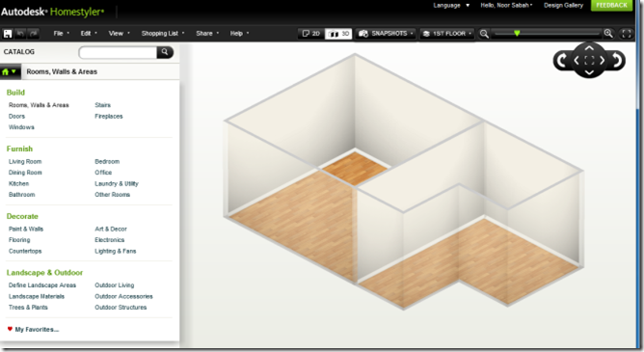
Task: Open the 1st Floor dropdown
Action: click(447, 34)
